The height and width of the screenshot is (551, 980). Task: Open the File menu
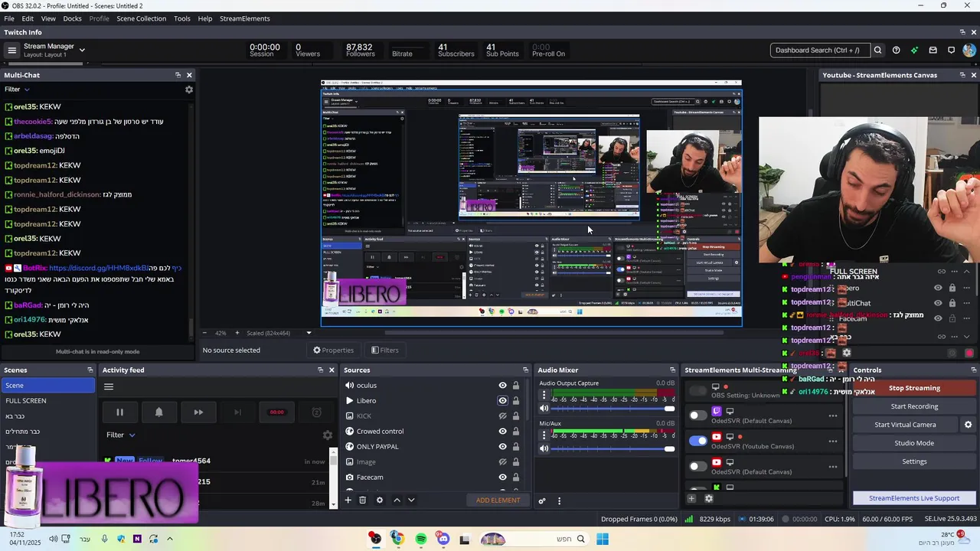pyautogui.click(x=9, y=18)
